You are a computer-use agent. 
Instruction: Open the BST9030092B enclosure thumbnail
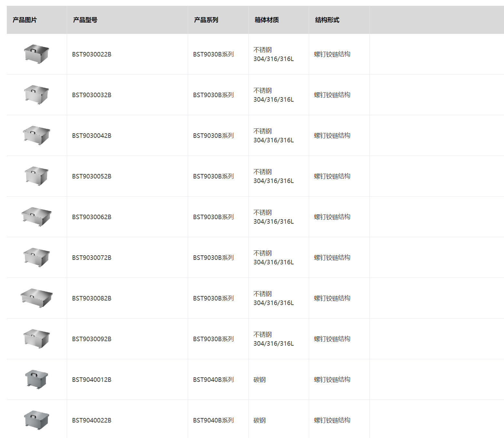click(36, 339)
